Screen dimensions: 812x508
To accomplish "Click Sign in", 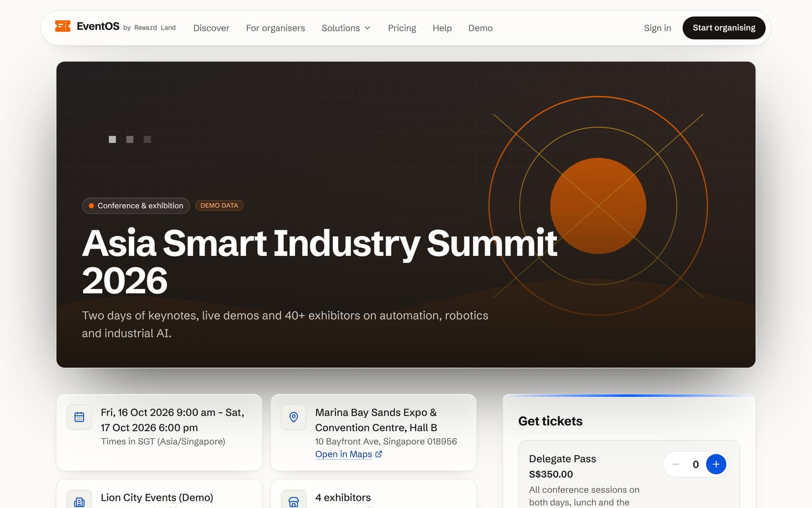I will pos(657,28).
